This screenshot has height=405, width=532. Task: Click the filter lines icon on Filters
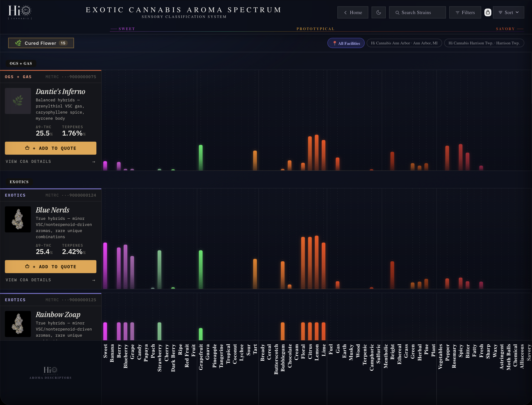(x=457, y=13)
